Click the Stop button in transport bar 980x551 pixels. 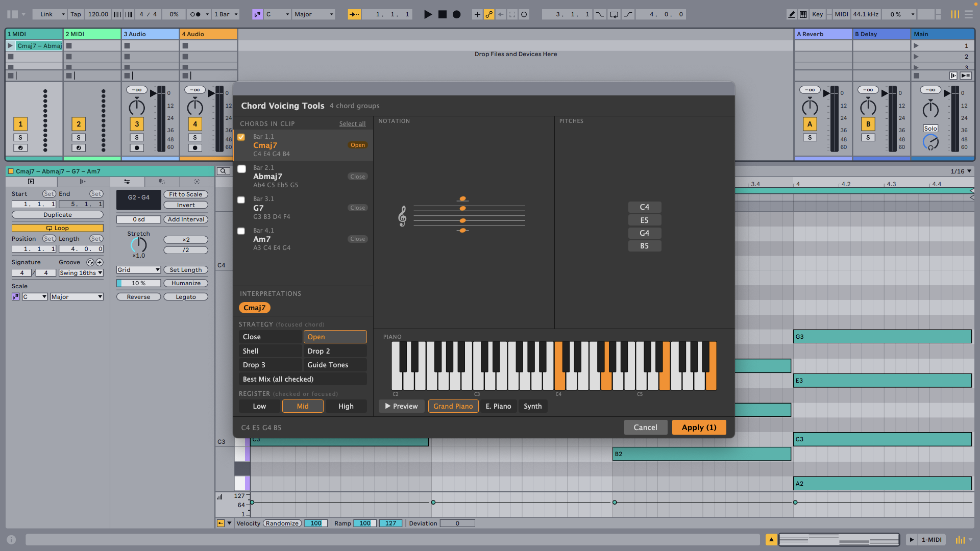[443, 14]
